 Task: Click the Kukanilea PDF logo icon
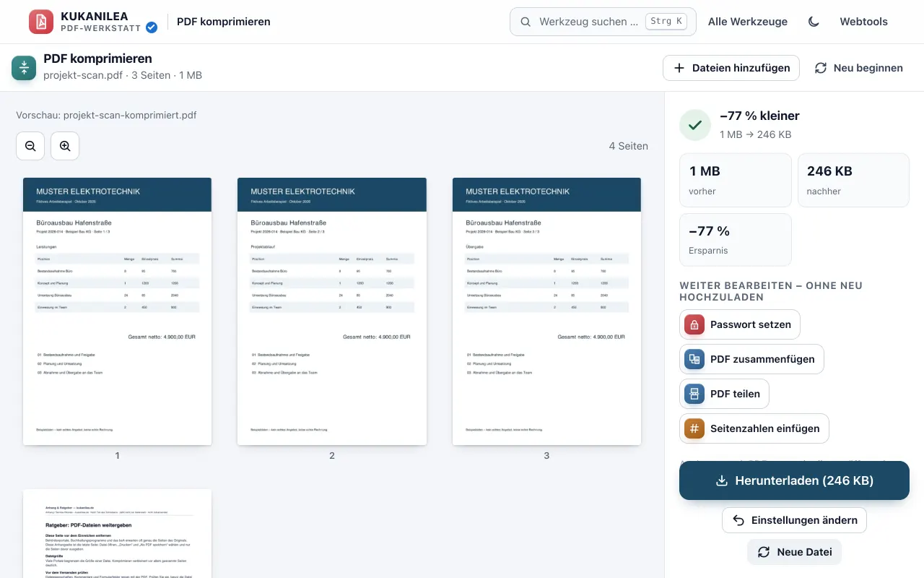click(41, 22)
